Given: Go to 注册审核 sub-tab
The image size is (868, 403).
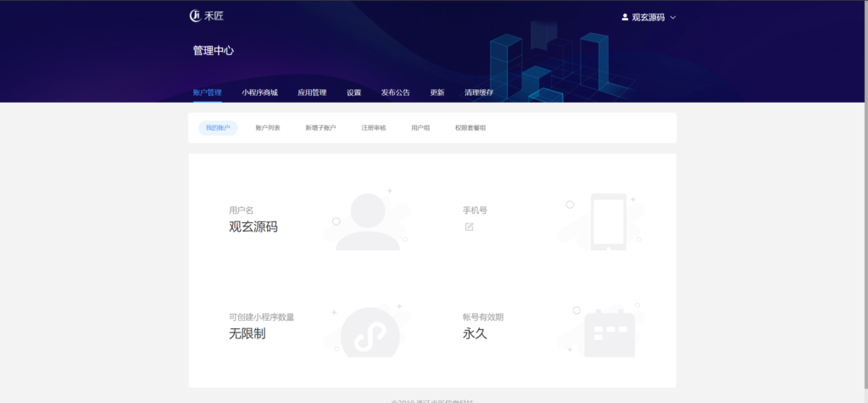Looking at the screenshot, I should (373, 128).
